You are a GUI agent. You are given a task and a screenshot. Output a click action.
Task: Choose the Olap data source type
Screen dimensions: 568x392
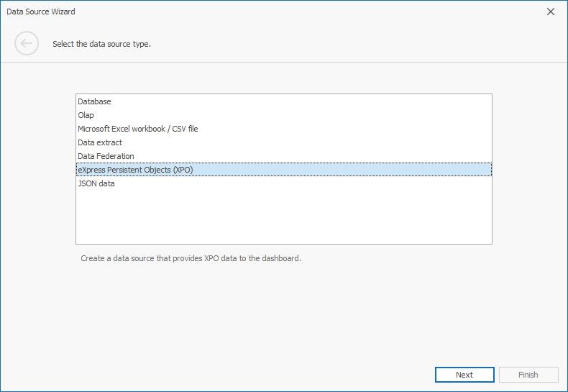click(86, 115)
